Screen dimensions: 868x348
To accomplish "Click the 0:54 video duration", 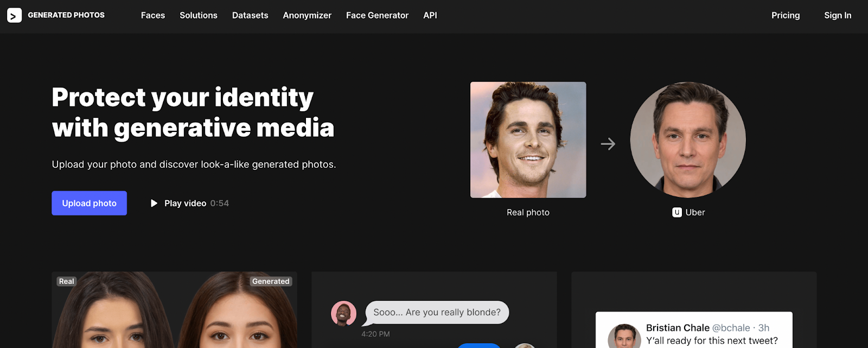I will [220, 203].
